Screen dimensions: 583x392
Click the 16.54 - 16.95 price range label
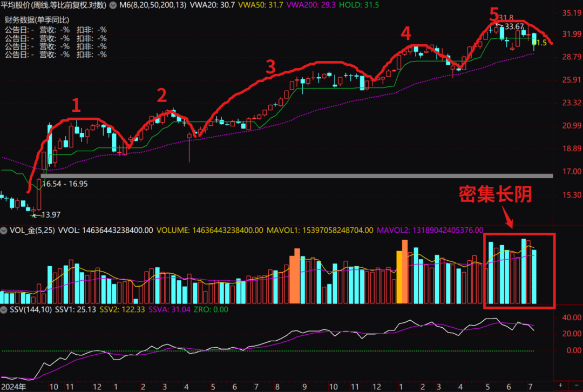click(x=65, y=184)
